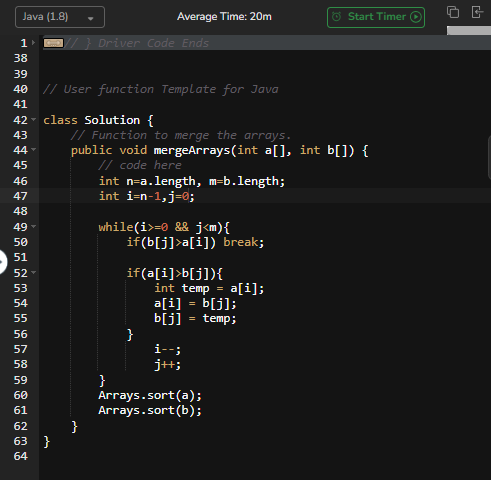
Task: Click the '// code here' comment
Action: 140,166
